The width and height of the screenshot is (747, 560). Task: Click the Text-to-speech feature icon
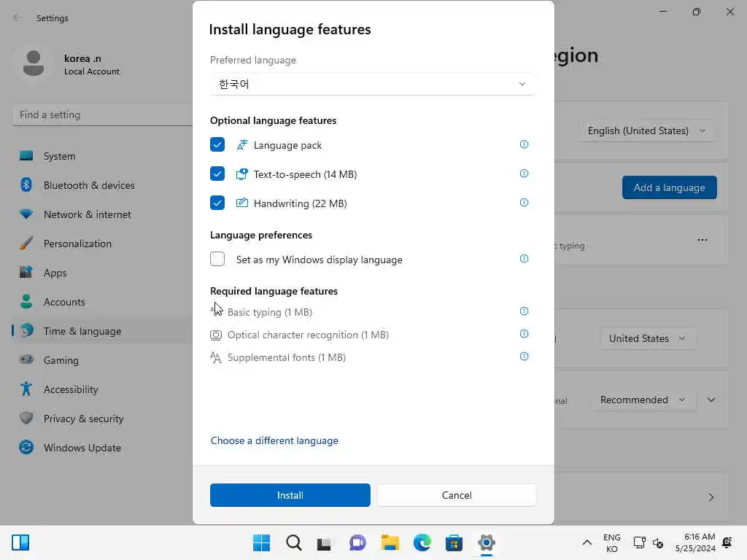coord(242,174)
